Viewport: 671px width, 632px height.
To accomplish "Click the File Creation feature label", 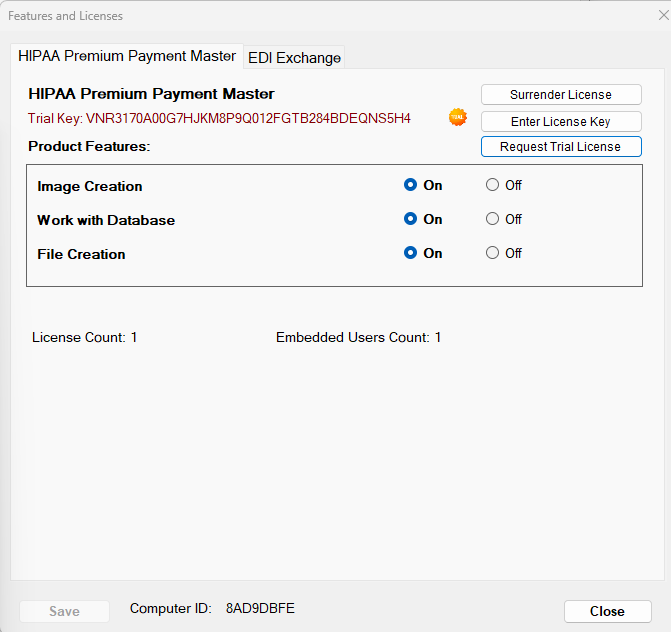I will pyautogui.click(x=81, y=254).
